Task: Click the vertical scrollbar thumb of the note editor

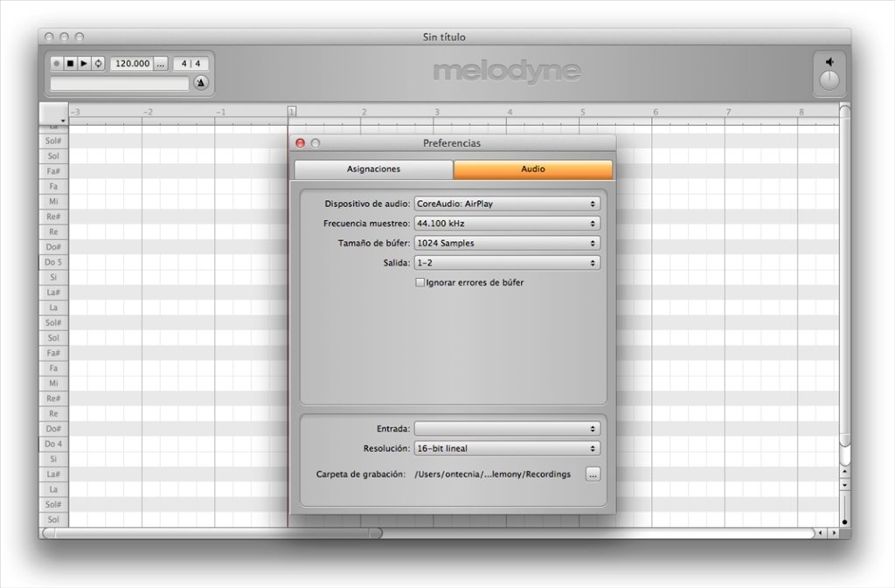Action: [x=845, y=275]
